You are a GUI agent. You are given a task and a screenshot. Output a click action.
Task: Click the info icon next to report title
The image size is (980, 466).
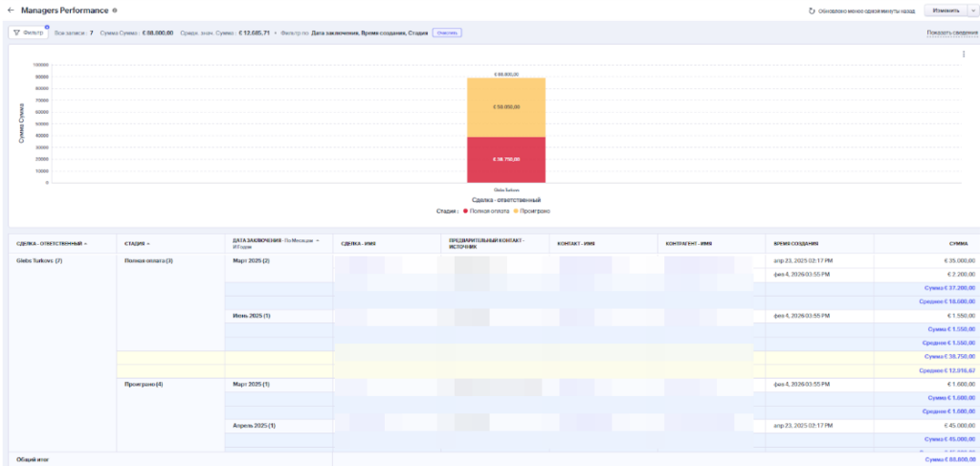pyautogui.click(x=115, y=11)
